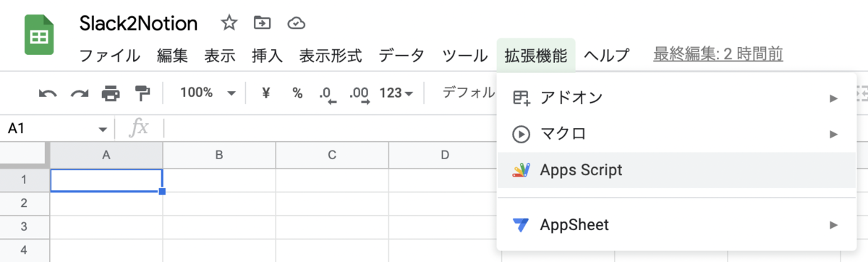Rename the Slack2Notion title
Image resolution: width=868 pixels, height=262 pixels.
coord(138,24)
